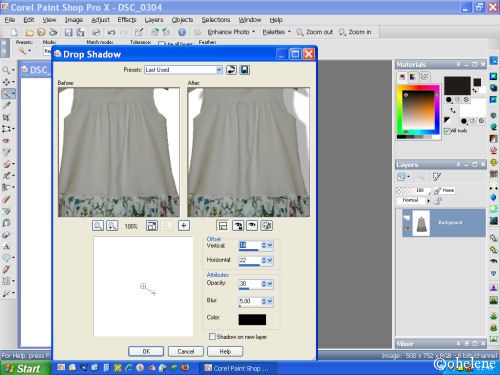Open the Adjust menu

[x=100, y=20]
